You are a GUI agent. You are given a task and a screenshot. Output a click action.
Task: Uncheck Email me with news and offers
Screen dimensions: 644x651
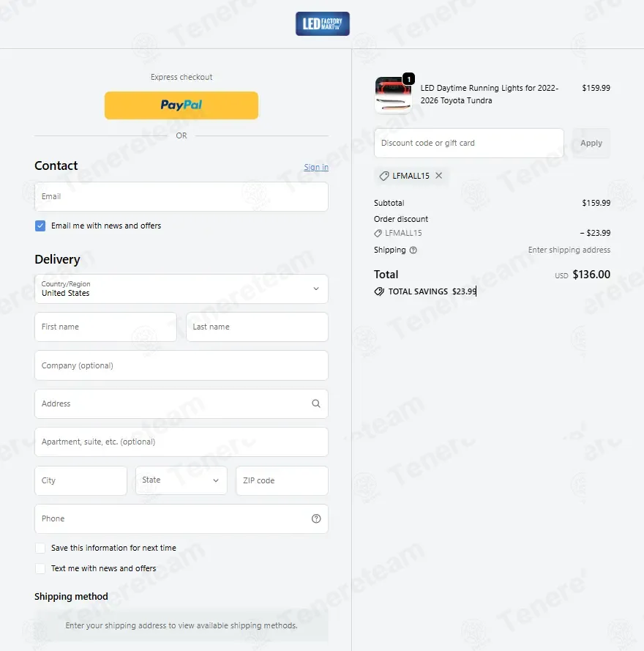[x=40, y=226]
